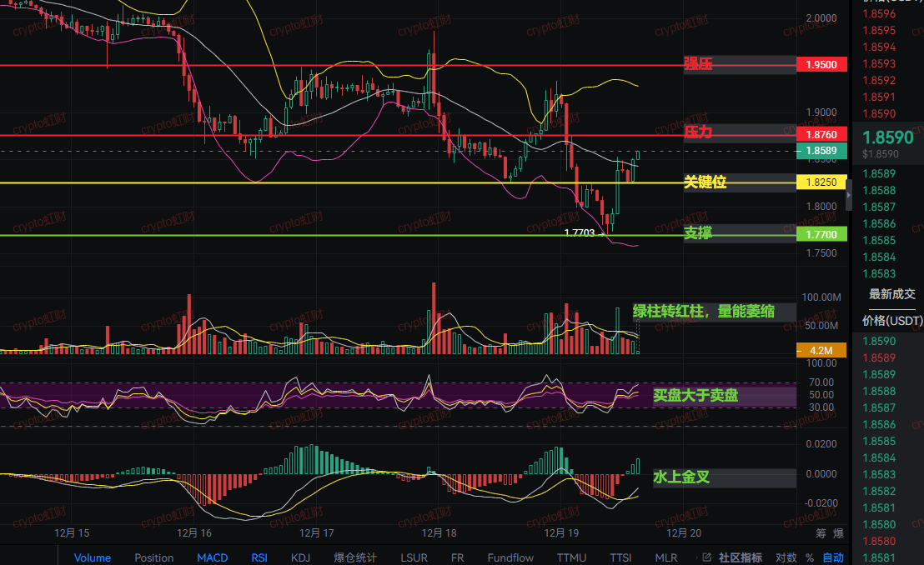Toggle the LSUR indicator
The width and height of the screenshot is (924, 565).
click(414, 557)
